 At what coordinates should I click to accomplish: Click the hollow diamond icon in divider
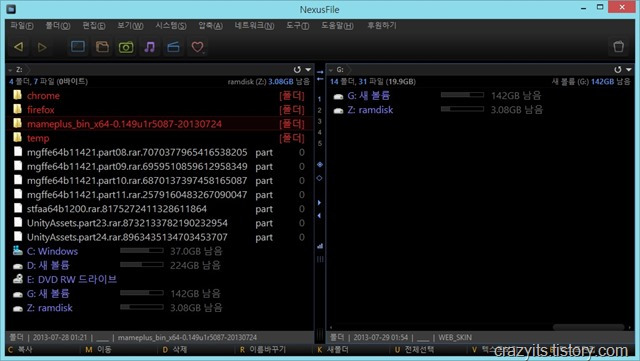pos(320,178)
